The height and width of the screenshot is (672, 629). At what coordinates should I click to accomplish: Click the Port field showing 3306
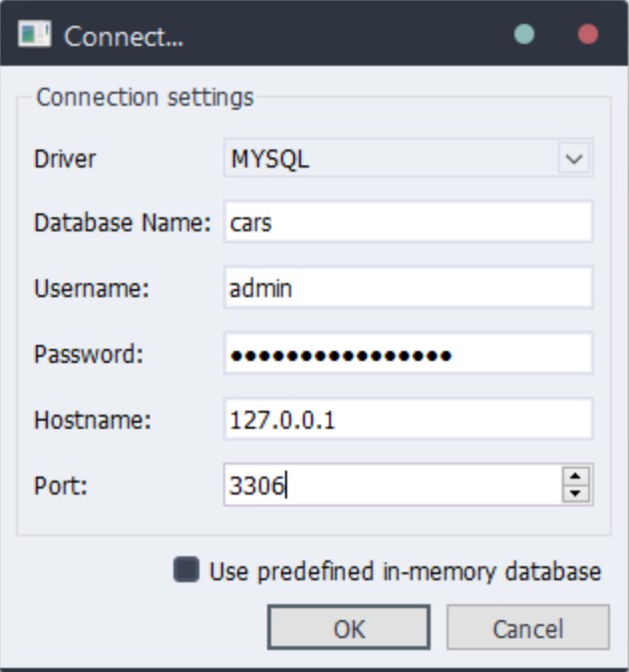point(391,486)
